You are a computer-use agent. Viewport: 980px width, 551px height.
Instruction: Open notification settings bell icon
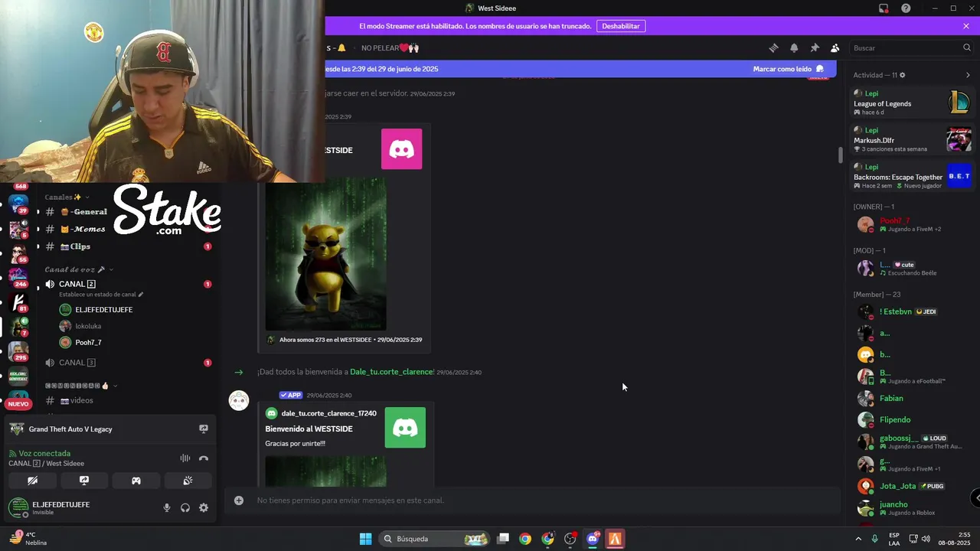794,47
